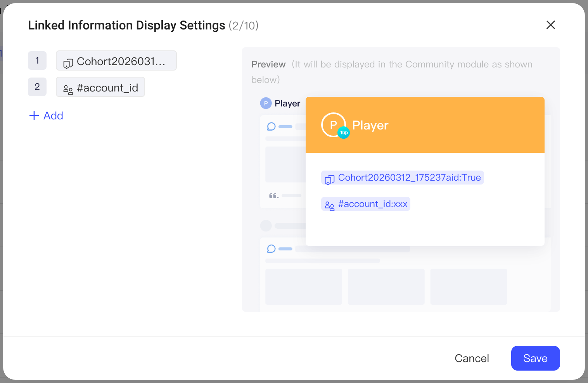Viewport: 588px width, 383px height.
Task: Save the display settings
Action: coord(535,358)
